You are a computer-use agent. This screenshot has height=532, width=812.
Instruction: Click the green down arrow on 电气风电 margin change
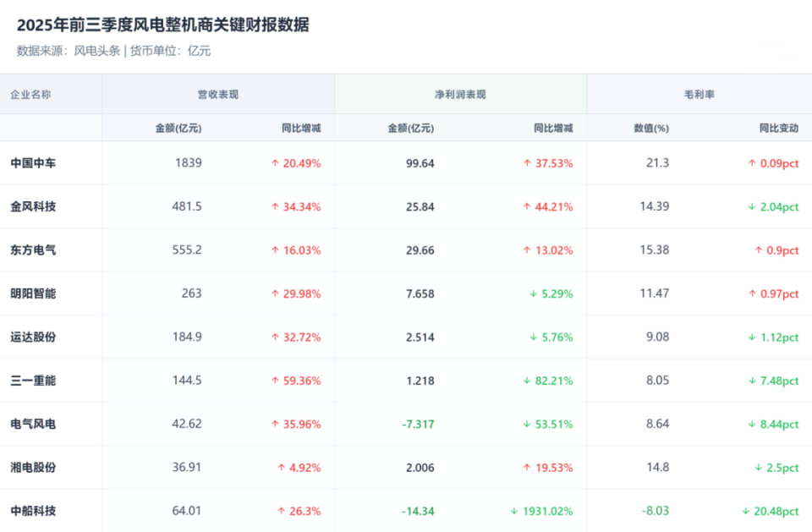point(752,423)
